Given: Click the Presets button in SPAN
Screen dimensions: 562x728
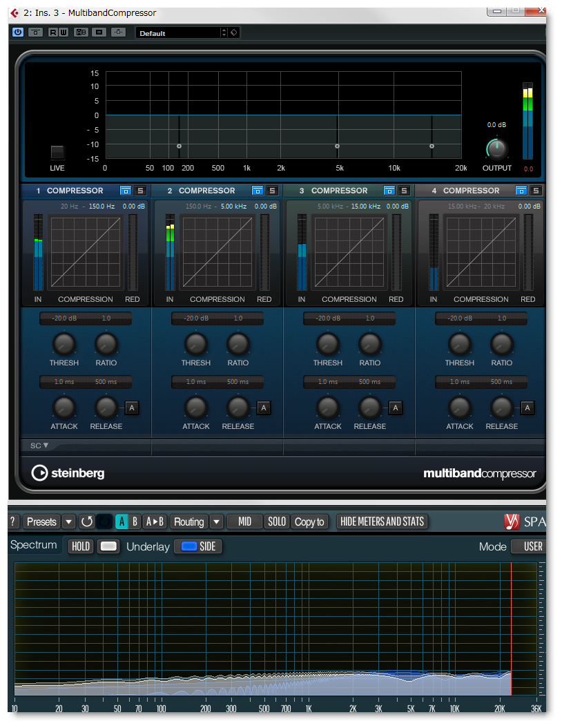Looking at the screenshot, I should pos(41,521).
